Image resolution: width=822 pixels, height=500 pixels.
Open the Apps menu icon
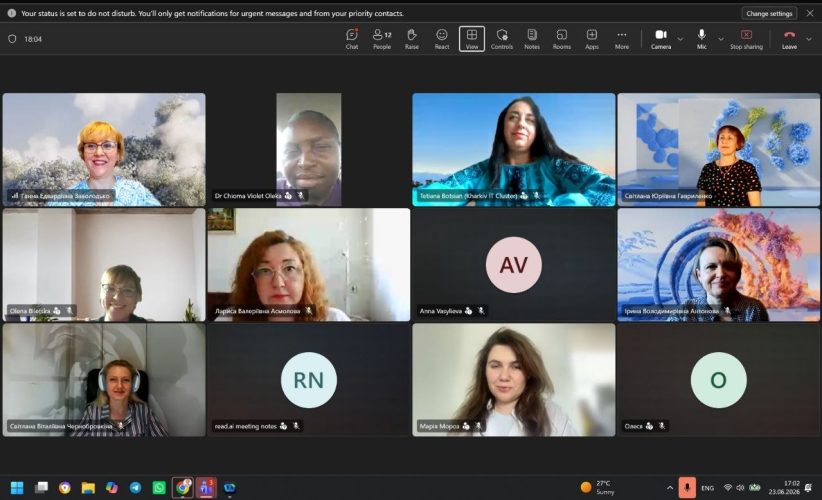click(592, 39)
